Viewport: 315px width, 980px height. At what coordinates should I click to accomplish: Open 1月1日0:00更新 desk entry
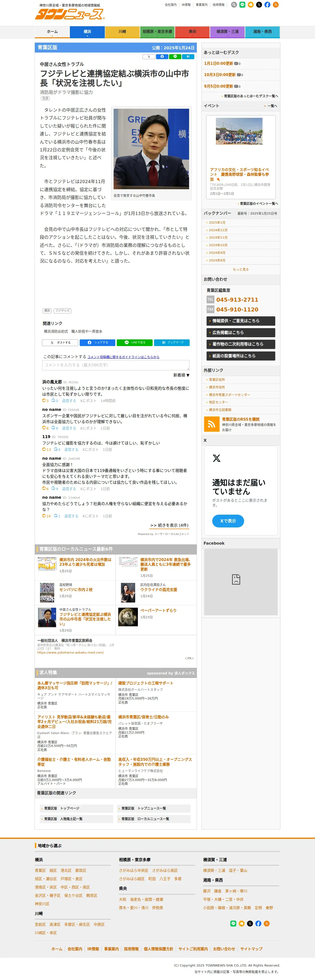(x=219, y=64)
